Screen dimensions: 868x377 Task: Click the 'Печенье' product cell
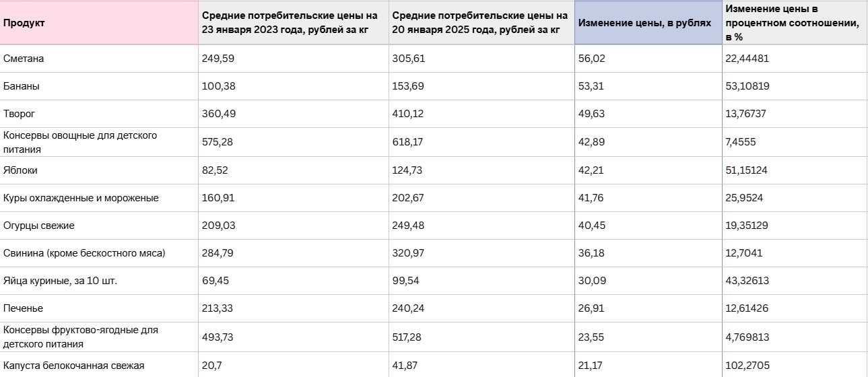coord(24,308)
